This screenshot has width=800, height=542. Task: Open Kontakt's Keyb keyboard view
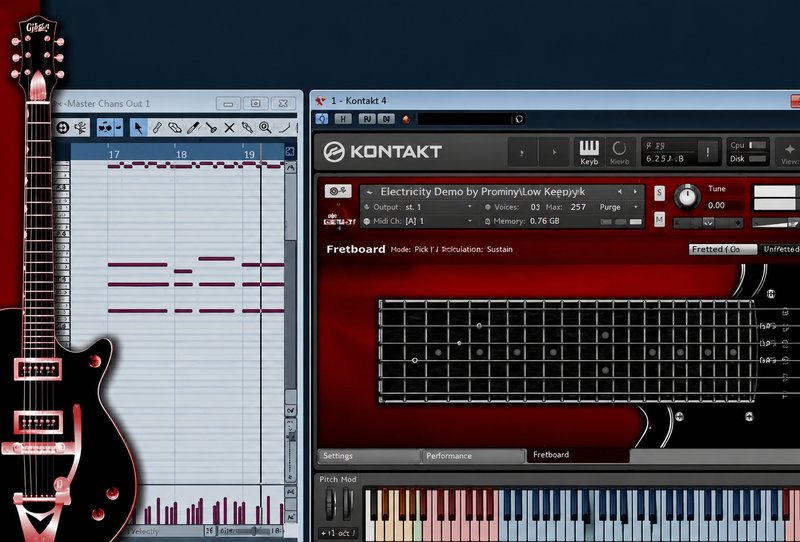click(589, 152)
